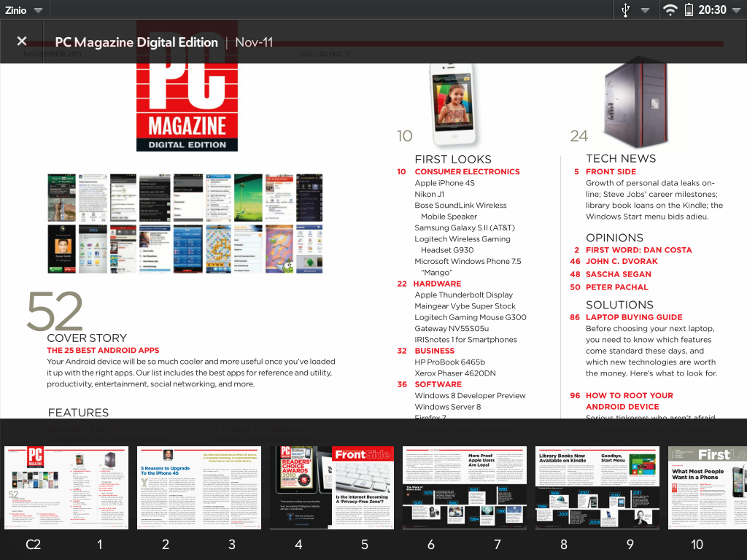Select the HP ProBook 6465b entry
Screen dimensions: 747x560
tap(449, 362)
